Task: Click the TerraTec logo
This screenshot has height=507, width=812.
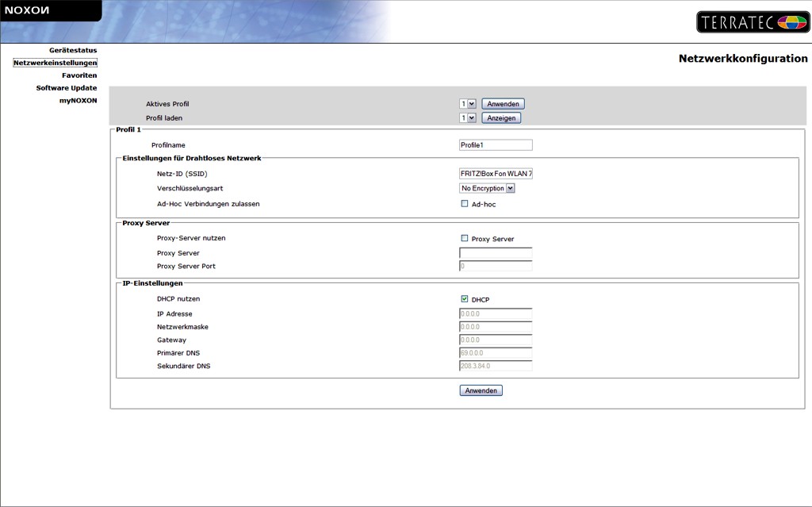Action: click(x=753, y=22)
